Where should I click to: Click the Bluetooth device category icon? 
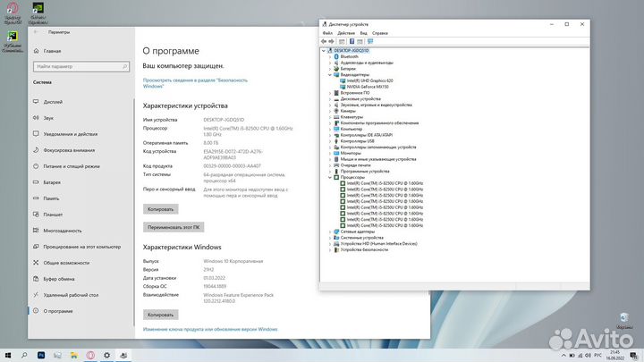click(336, 56)
